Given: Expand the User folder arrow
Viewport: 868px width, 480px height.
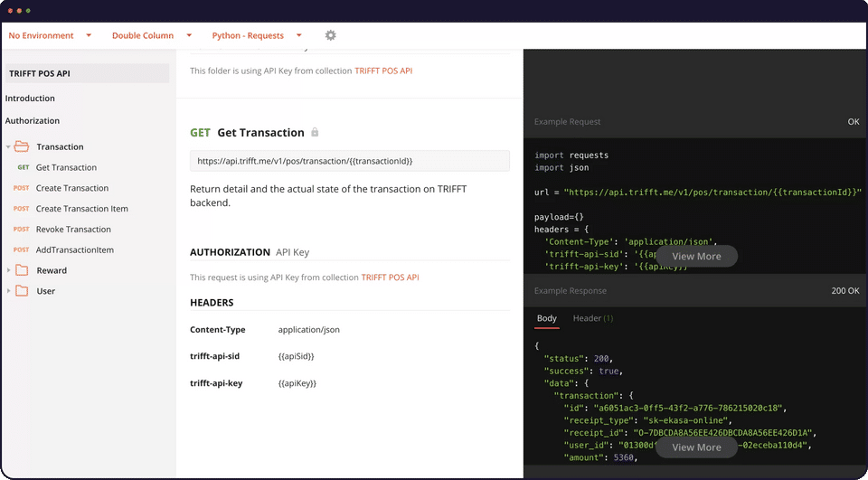Looking at the screenshot, I should [x=8, y=291].
